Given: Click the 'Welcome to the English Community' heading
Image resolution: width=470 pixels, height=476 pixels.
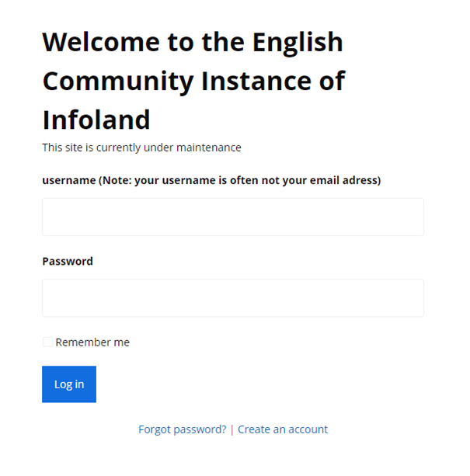Looking at the screenshot, I should (193, 81).
